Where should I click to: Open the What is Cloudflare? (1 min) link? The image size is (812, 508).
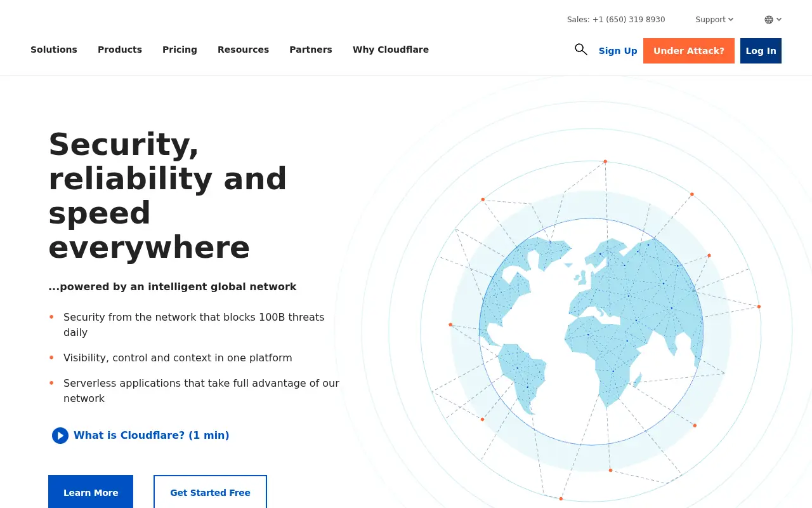coord(152,436)
